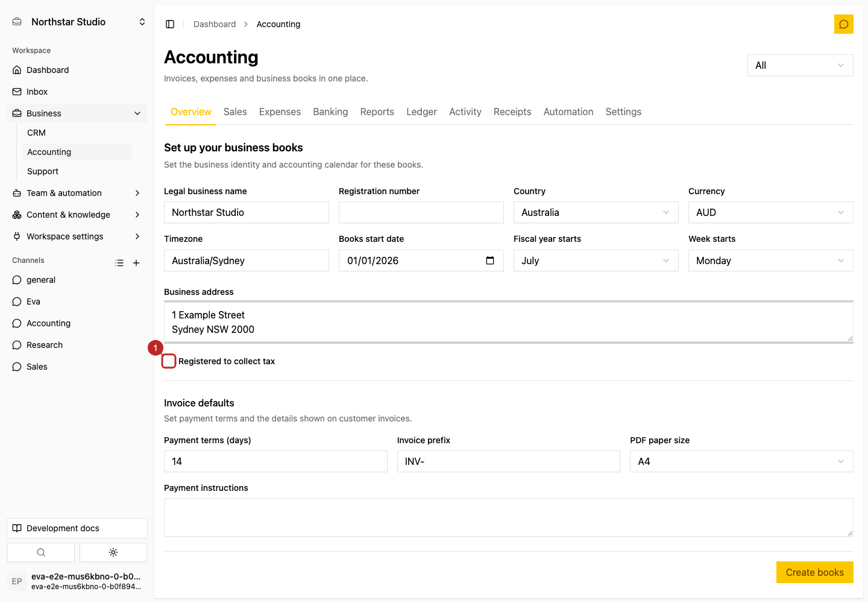Click the Content & knowledge icon
868x603 pixels.
17,215
